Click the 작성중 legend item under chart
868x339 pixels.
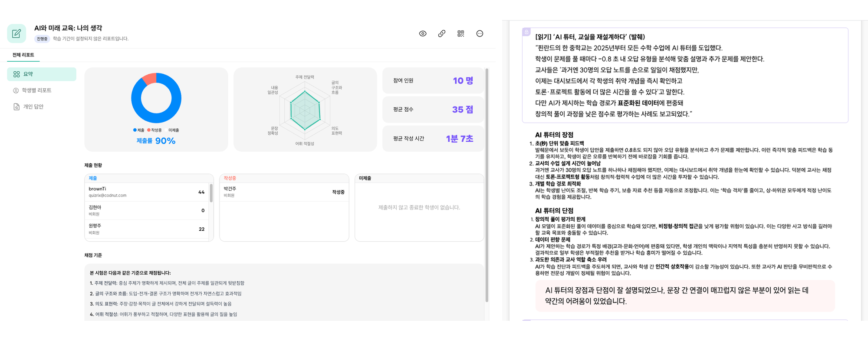[x=155, y=130]
